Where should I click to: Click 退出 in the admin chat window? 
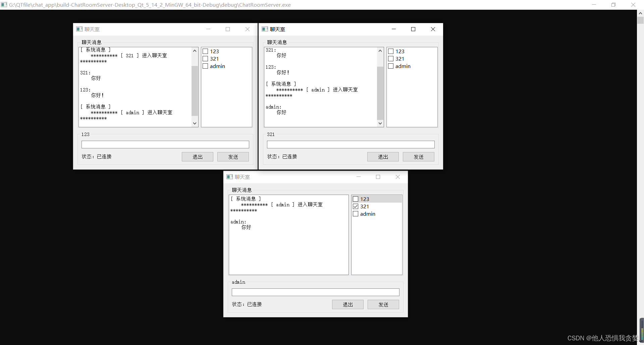click(348, 304)
